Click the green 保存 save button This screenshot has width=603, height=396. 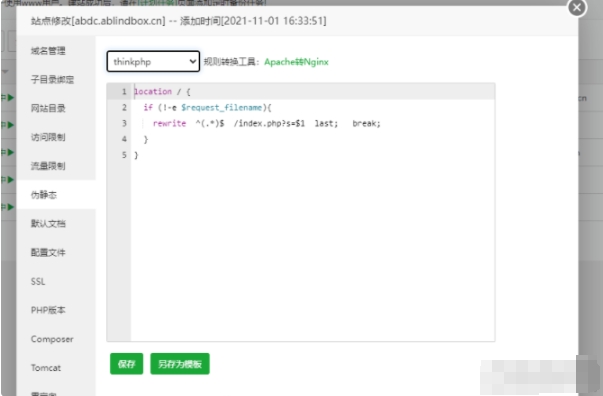(x=127, y=364)
